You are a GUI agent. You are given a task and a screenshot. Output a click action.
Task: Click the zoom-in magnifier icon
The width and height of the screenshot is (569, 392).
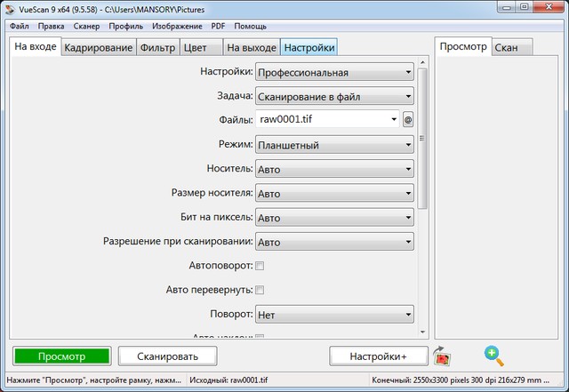[494, 356]
